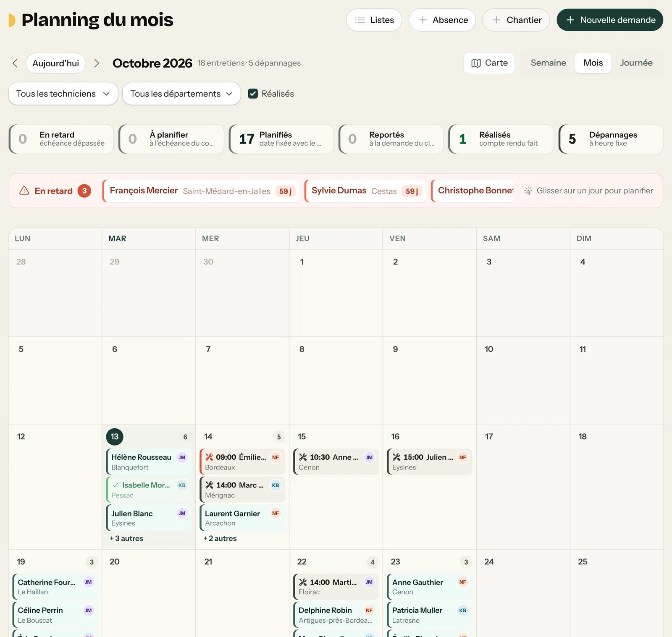This screenshot has height=637, width=672.
Task: Click the Aujourd'hui button
Action: pos(56,63)
